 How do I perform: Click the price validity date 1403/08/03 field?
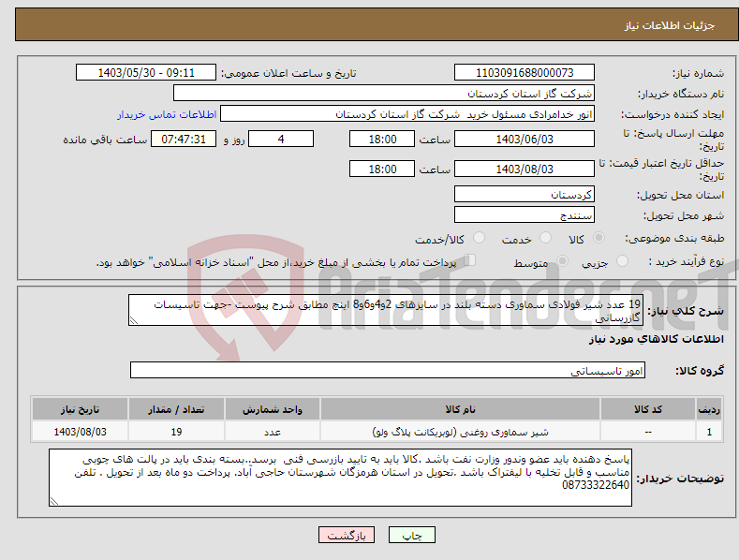click(525, 169)
